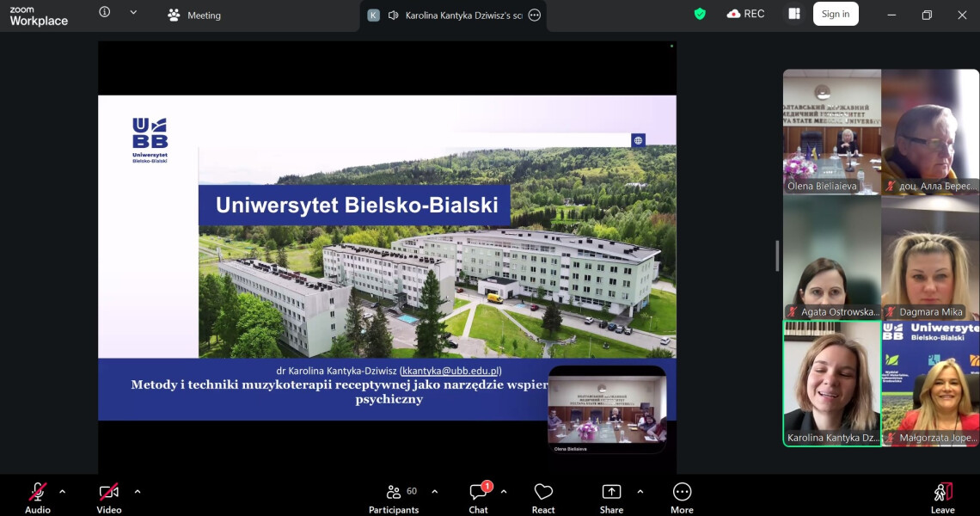Screen dimensions: 980x516
Task: Click the Share screen button
Action: pyautogui.click(x=611, y=498)
